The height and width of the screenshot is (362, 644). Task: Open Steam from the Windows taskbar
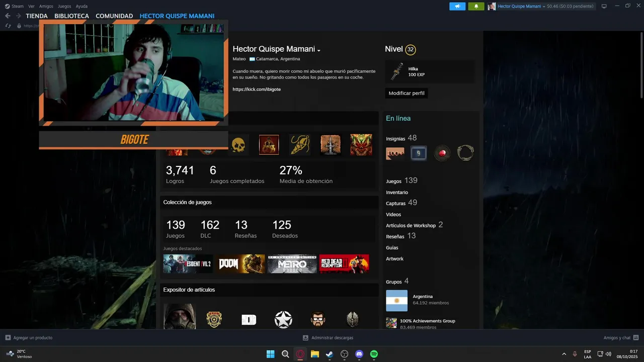tap(330, 354)
